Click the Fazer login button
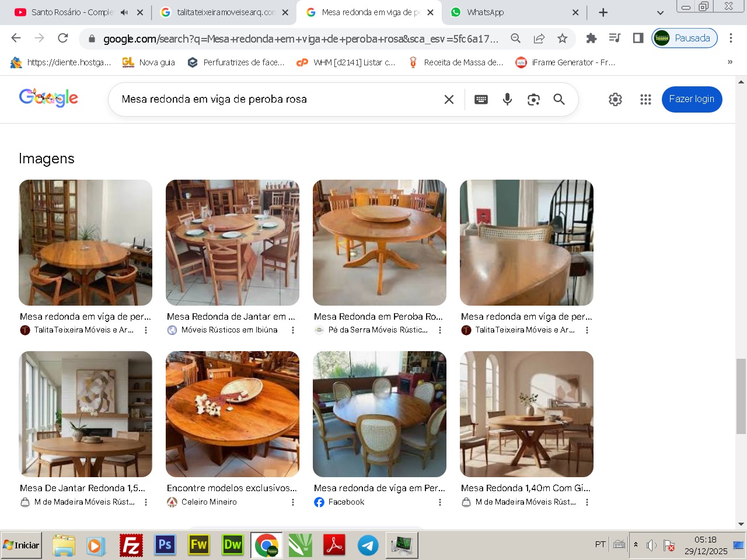This screenshot has height=560, width=747. click(692, 99)
